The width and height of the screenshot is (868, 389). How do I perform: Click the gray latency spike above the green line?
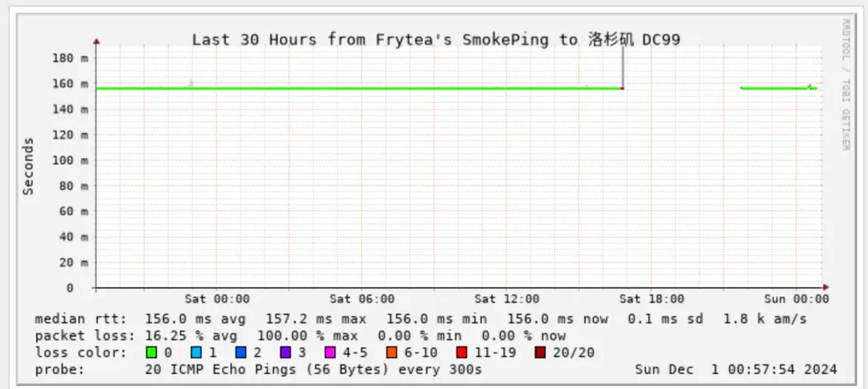pos(623,64)
